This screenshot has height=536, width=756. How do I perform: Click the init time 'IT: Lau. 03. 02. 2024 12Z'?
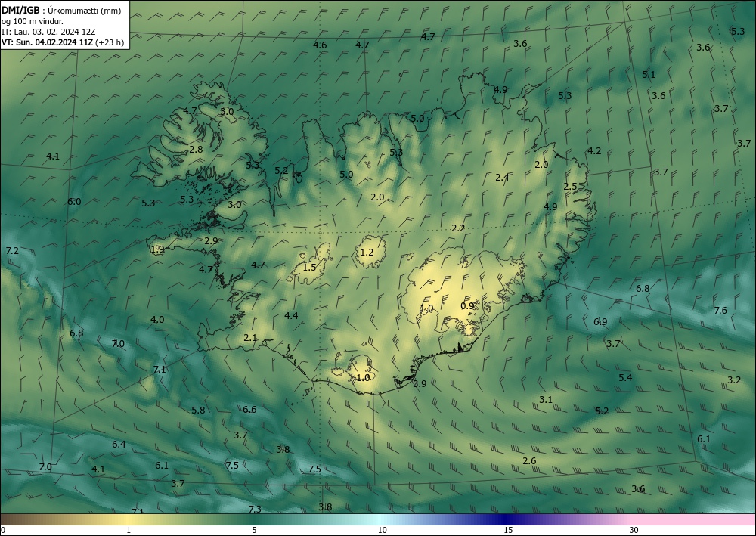click(48, 32)
